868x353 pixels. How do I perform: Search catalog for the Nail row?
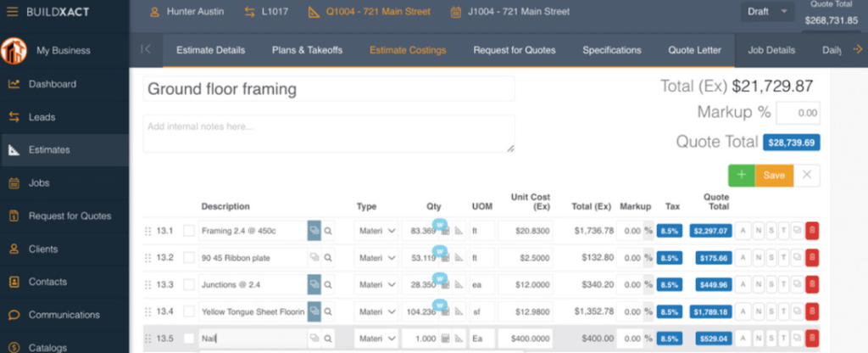[328, 338]
